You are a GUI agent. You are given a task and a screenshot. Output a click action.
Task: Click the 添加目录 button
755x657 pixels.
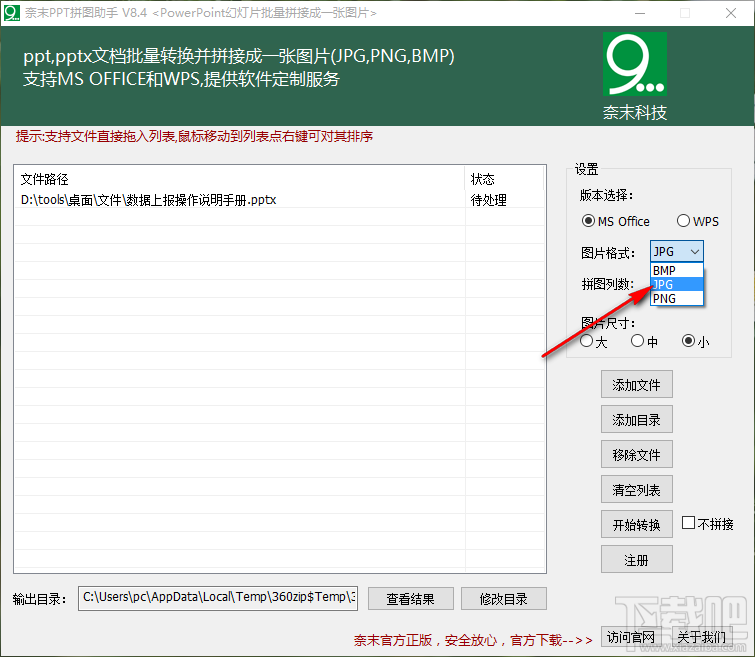click(x=637, y=420)
